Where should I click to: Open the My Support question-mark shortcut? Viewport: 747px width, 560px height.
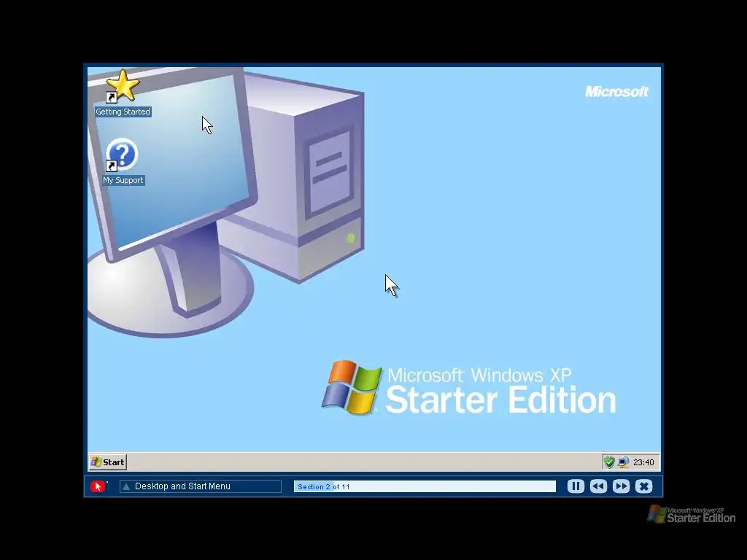click(122, 155)
